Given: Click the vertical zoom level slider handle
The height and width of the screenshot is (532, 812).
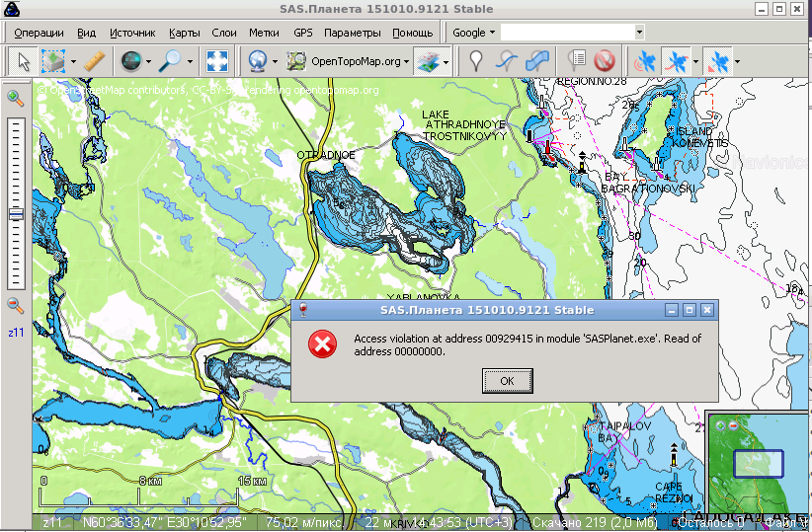Looking at the screenshot, I should click(x=16, y=214).
